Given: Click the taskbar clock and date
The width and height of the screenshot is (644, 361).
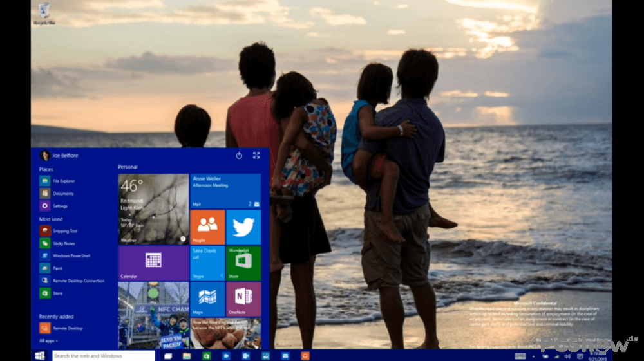Looking at the screenshot, I should pos(598,356).
